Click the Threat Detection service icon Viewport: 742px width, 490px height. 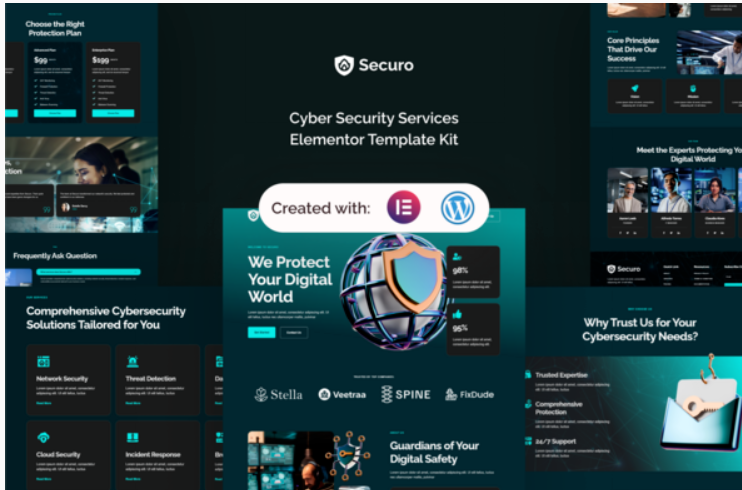pos(132,362)
